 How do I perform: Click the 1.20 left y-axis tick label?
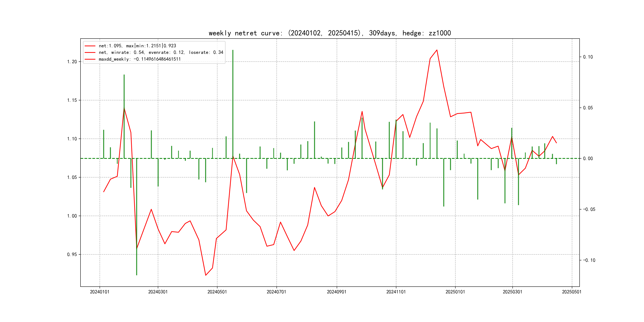(x=72, y=62)
